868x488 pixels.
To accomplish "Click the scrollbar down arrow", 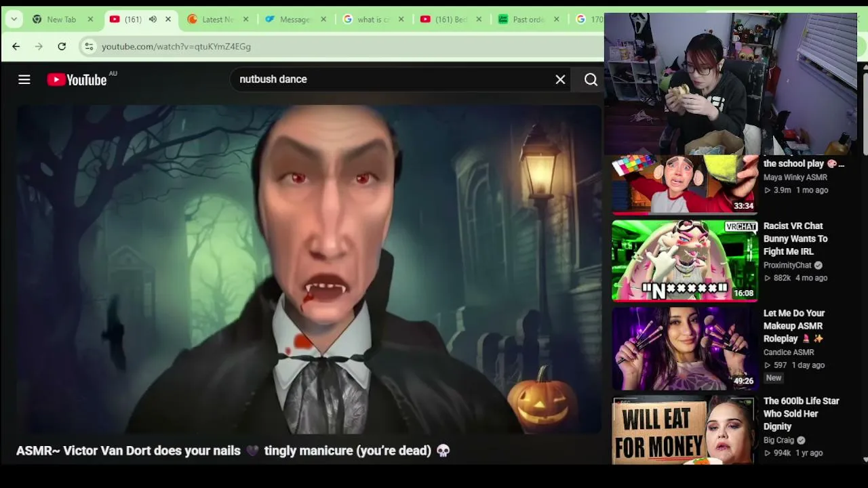I will pos(865,459).
